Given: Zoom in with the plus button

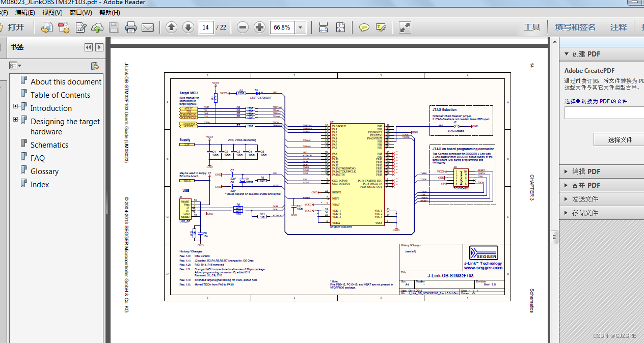Looking at the screenshot, I should click(260, 27).
